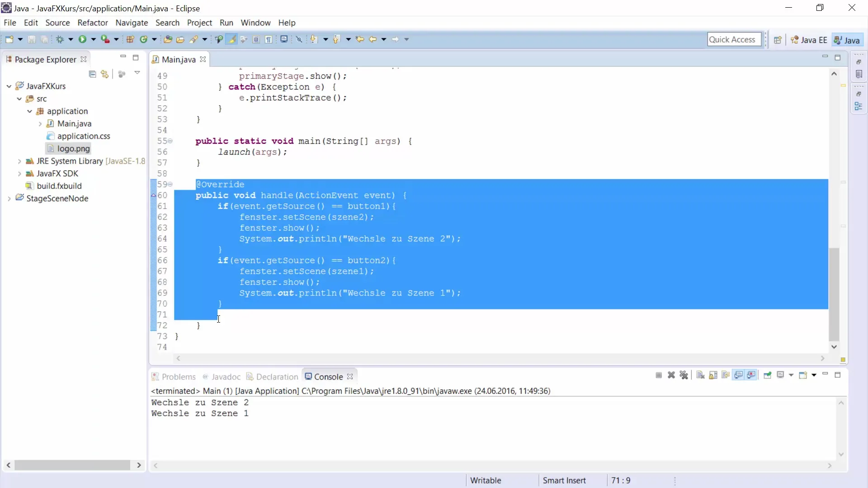The width and height of the screenshot is (868, 488).
Task: Collapse the JavaFXKurs project node
Action: point(9,86)
